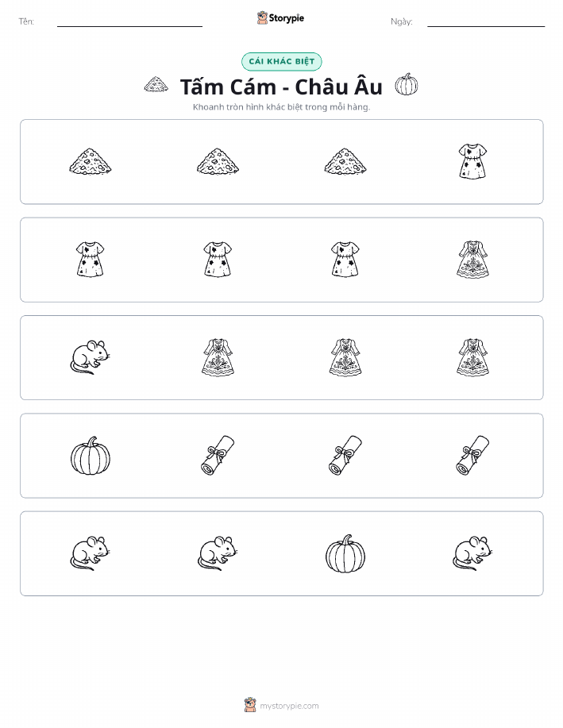Select the first rice pile in row one
This screenshot has height=728, width=563.
point(90,162)
